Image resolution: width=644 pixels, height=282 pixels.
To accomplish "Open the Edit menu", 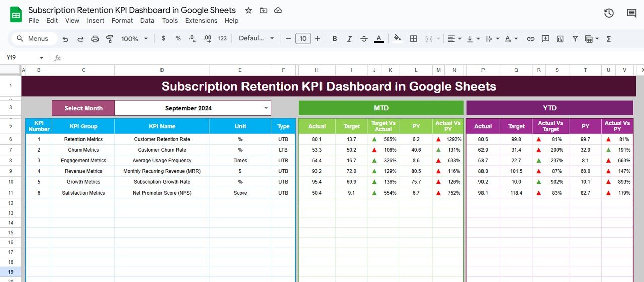I will [52, 21].
